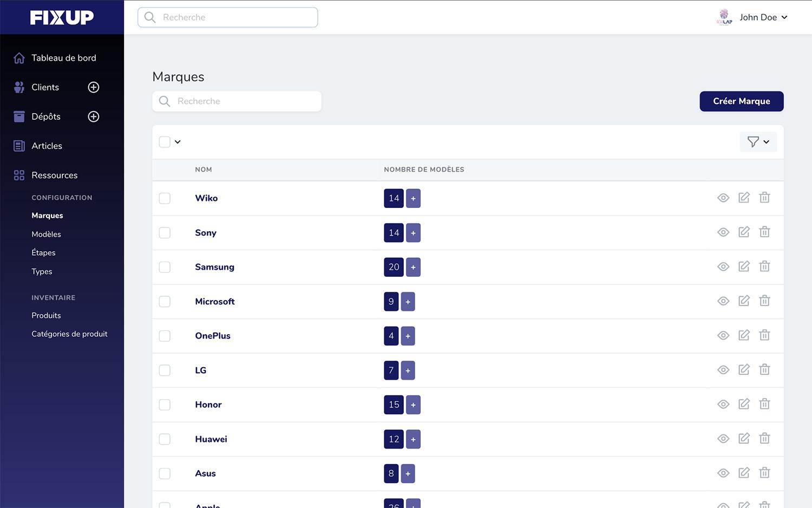Go to Produits inventory page
The width and height of the screenshot is (812, 508).
tap(46, 315)
